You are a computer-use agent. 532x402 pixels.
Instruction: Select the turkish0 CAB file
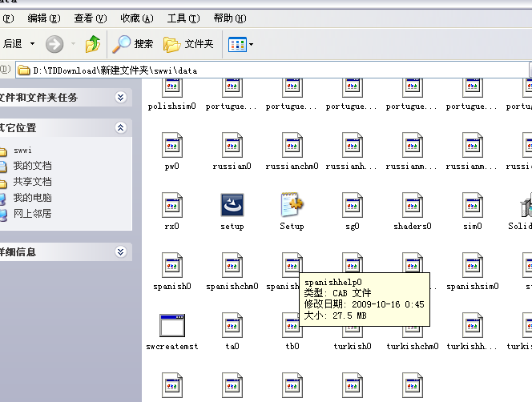(352, 326)
